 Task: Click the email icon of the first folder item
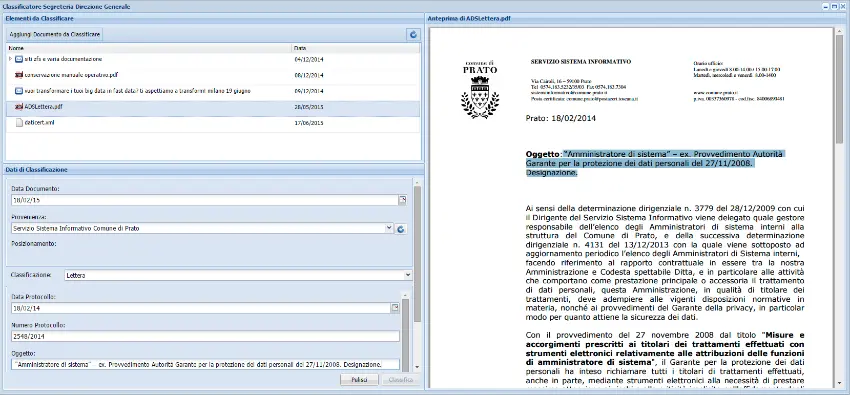point(18,59)
